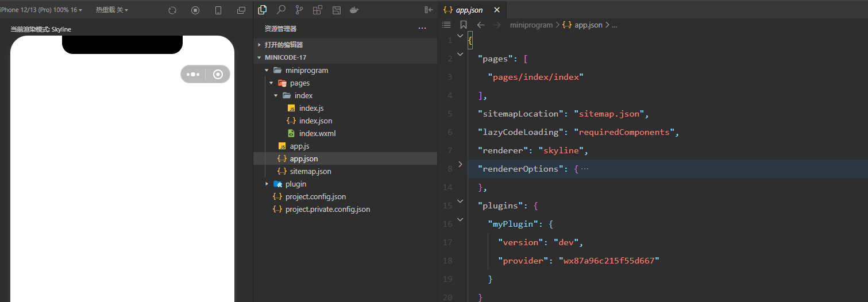
Task: Click the phone device icon in the simulator toolbar
Action: 218,10
